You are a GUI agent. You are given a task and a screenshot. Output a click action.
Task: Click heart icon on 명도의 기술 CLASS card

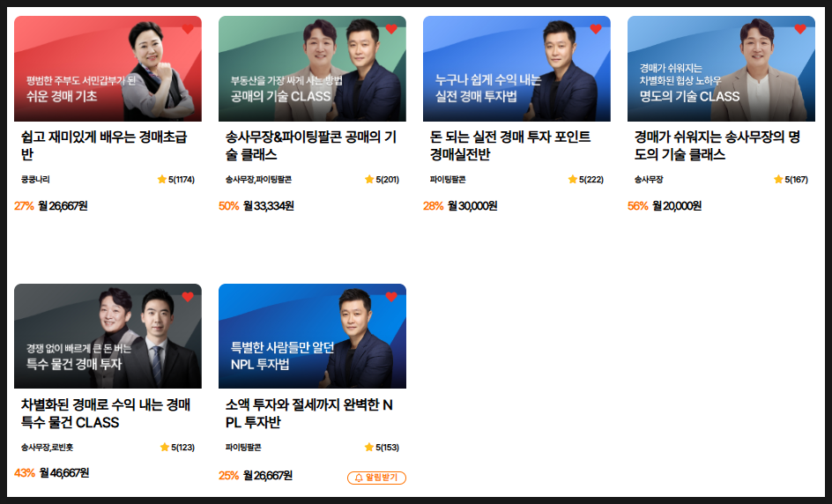(x=800, y=29)
